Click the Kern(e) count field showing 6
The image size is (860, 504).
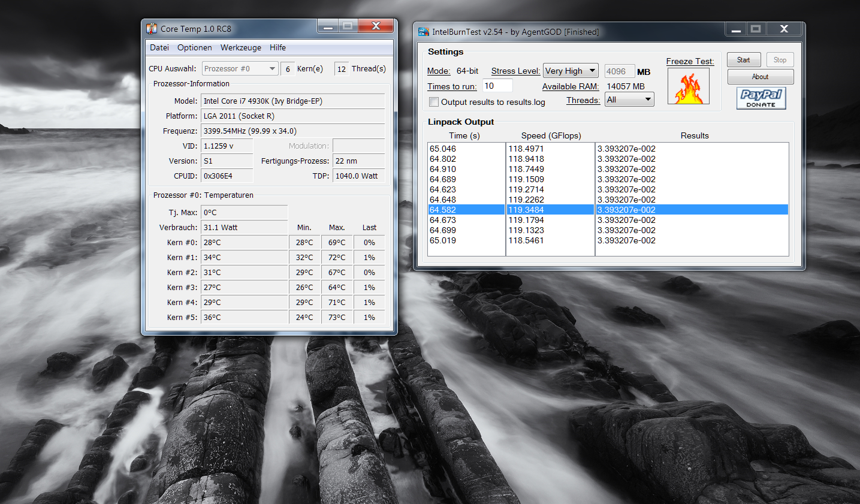pyautogui.click(x=288, y=69)
